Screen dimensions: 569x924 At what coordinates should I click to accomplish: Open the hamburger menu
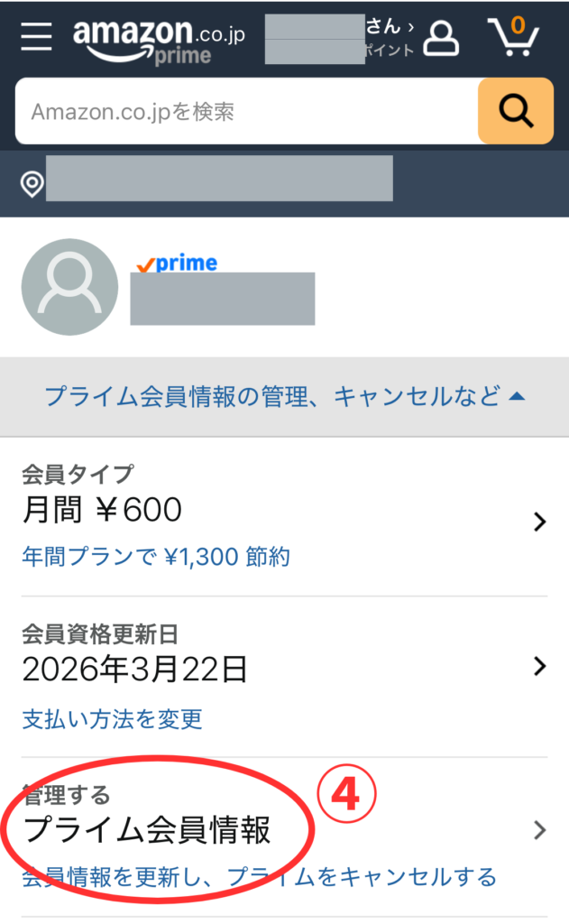tap(37, 37)
